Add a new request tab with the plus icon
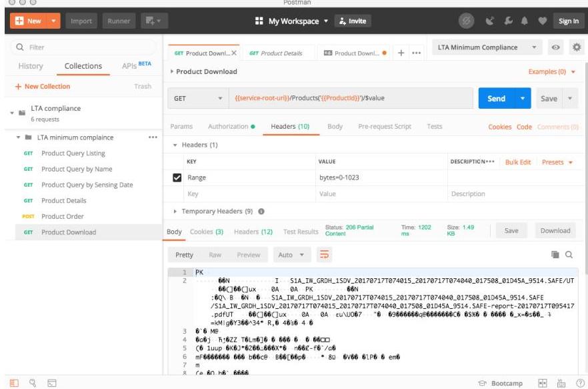Image resolution: width=588 pixels, height=389 pixels. (x=401, y=53)
